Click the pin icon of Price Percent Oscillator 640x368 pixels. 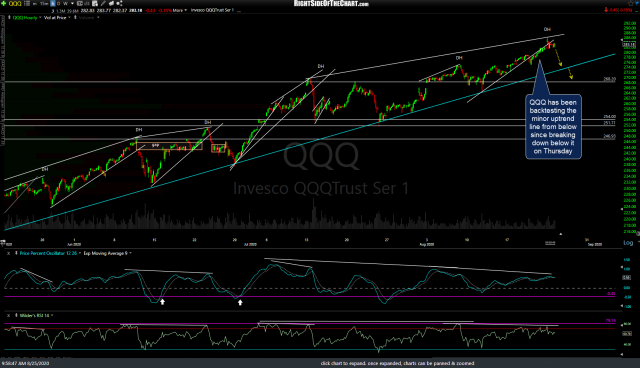click(x=16, y=253)
